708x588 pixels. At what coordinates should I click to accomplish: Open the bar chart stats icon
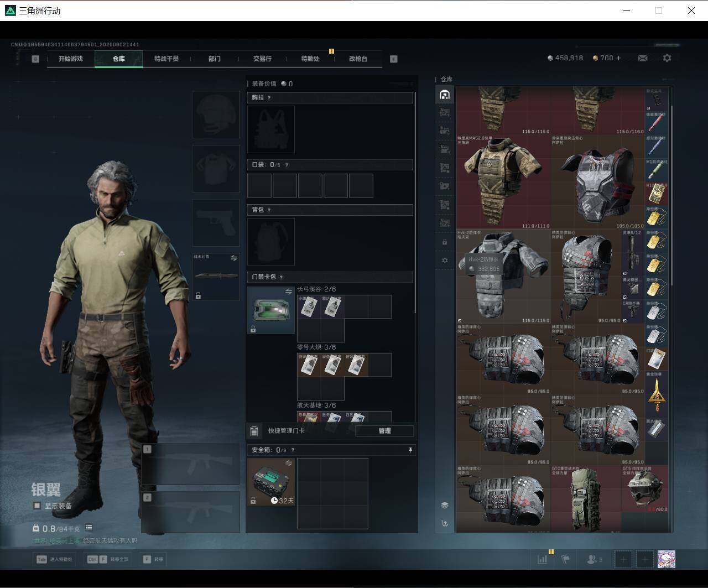tap(542, 559)
